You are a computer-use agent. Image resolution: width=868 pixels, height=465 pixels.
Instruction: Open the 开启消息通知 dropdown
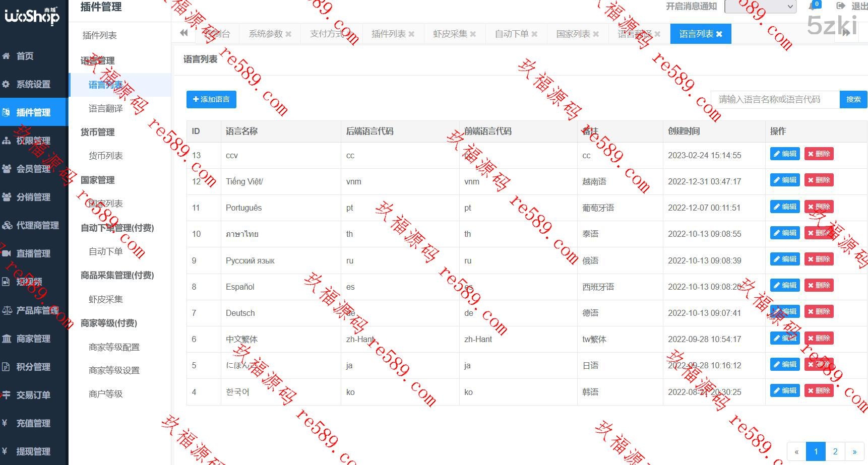click(760, 7)
